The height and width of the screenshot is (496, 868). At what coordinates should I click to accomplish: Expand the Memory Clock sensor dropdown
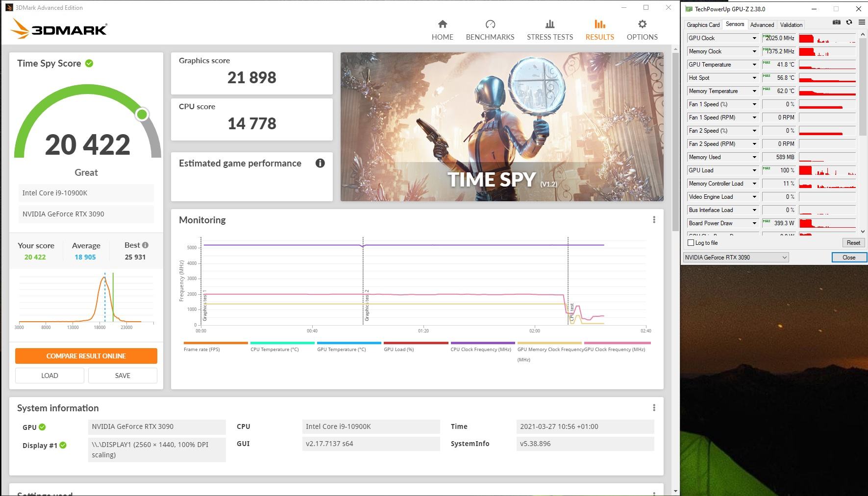coord(754,51)
